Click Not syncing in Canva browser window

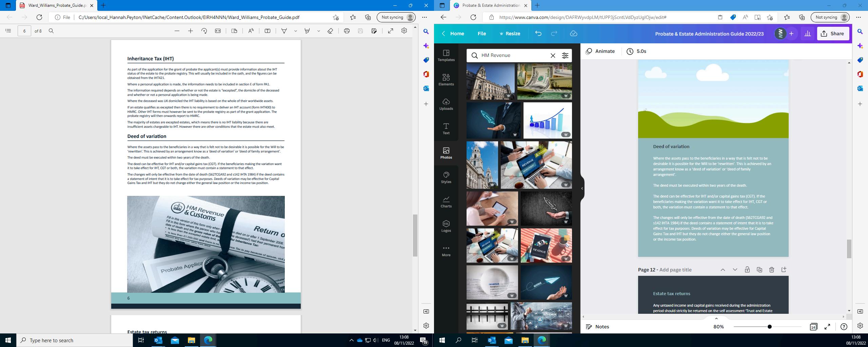click(830, 17)
